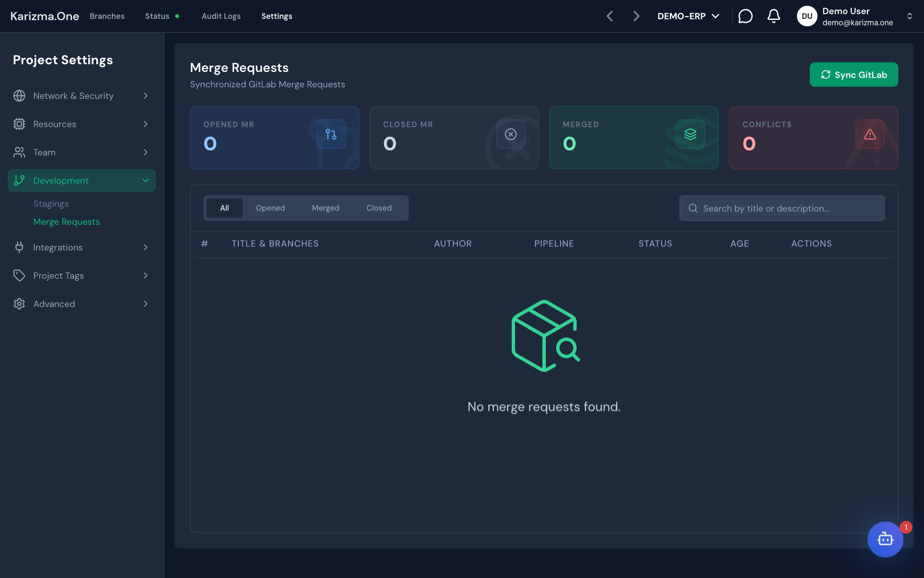The width and height of the screenshot is (924, 578).
Task: Expand the Project Tags chevron
Action: tap(145, 275)
